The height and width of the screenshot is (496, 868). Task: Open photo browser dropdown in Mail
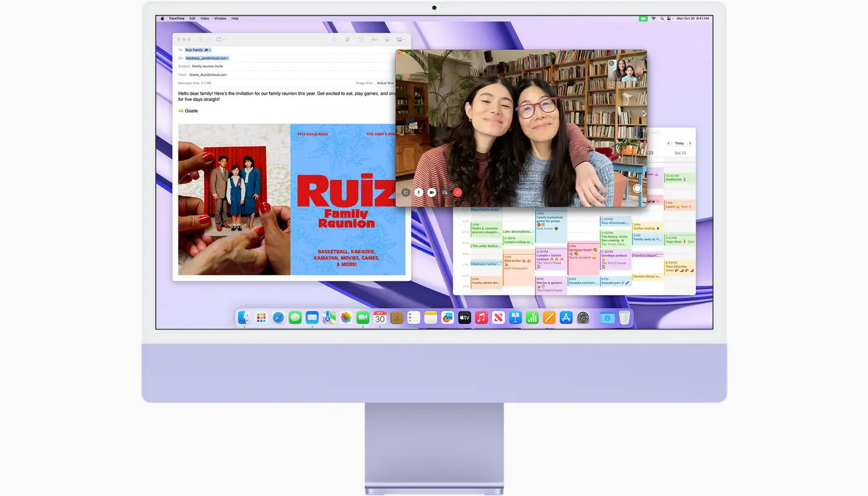tap(401, 39)
